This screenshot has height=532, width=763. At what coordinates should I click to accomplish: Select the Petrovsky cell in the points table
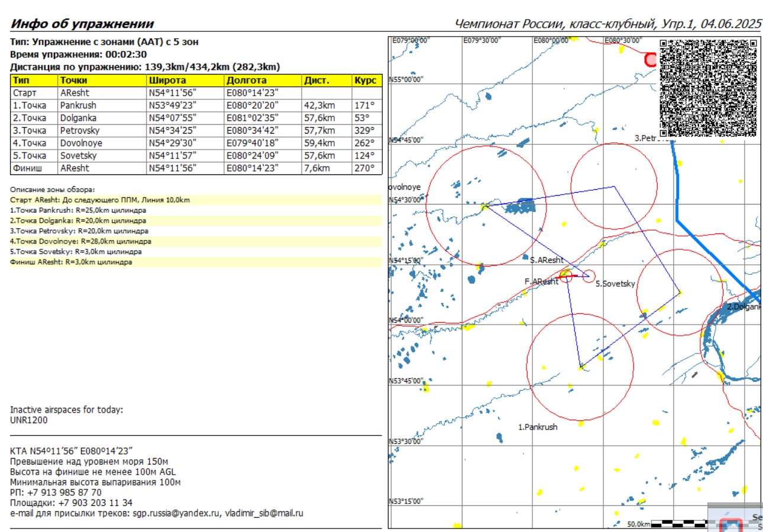coord(80,130)
